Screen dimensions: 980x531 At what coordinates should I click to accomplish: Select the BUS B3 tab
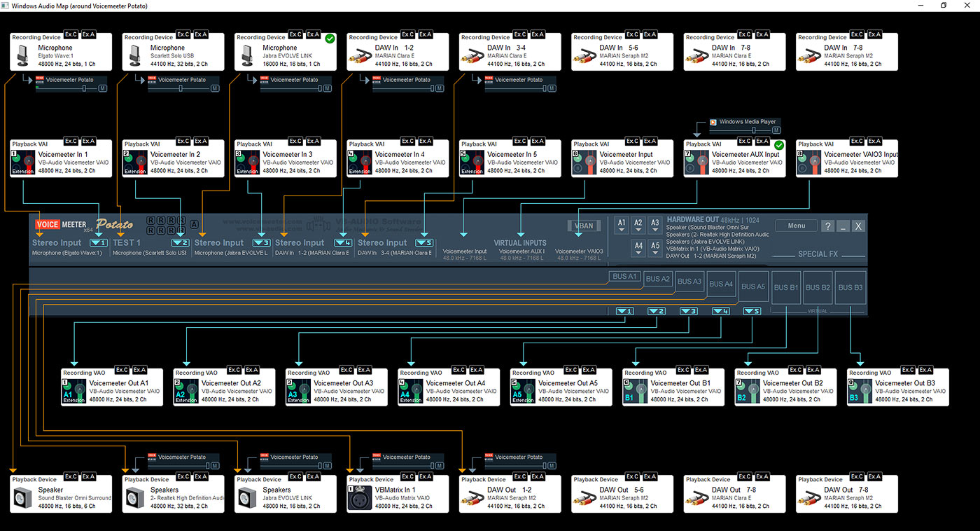(850, 287)
